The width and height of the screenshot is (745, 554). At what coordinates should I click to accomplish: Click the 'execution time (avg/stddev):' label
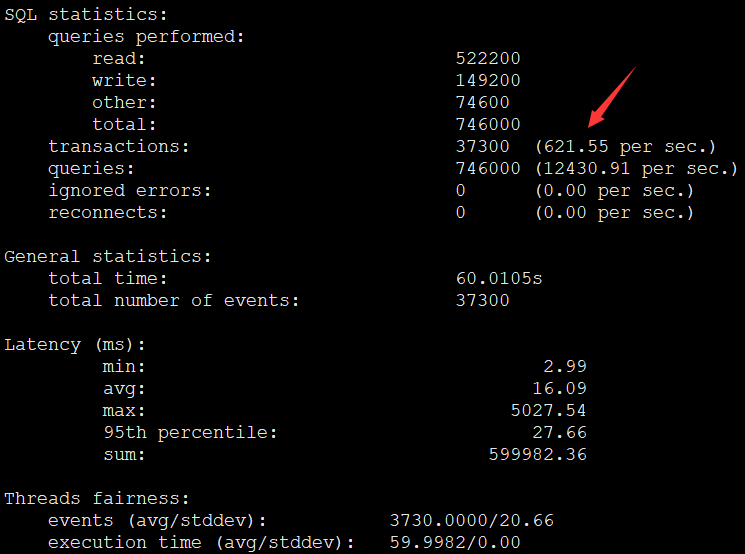201,543
